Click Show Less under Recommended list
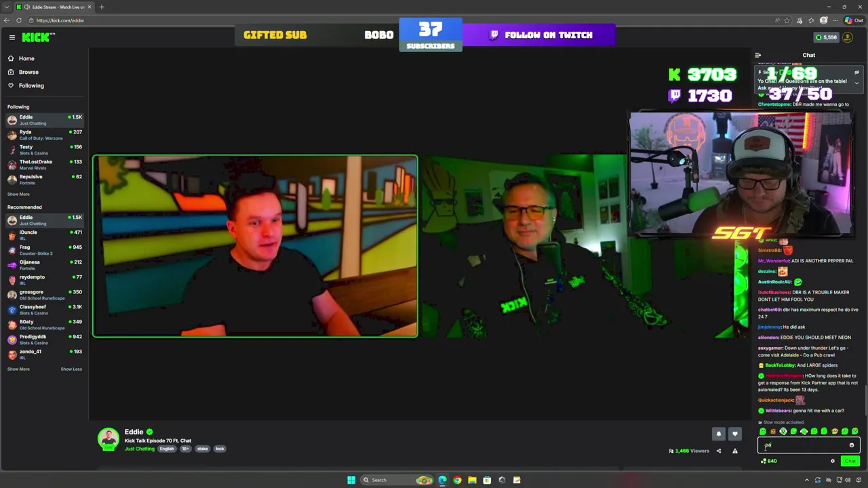This screenshot has width=868, height=488. (71, 369)
